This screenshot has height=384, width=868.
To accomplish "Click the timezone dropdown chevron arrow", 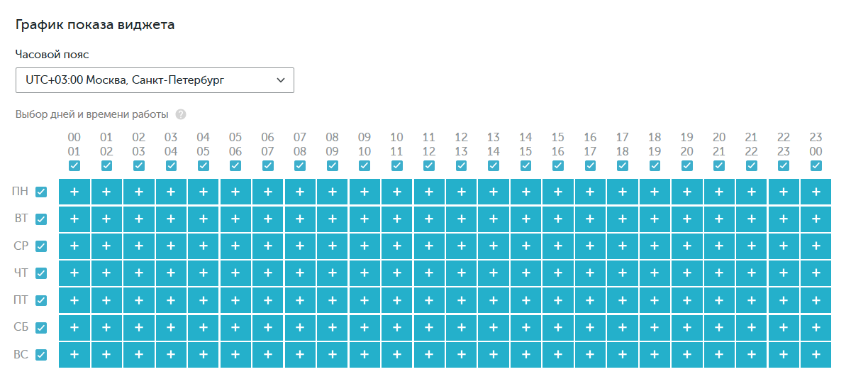I will point(281,80).
